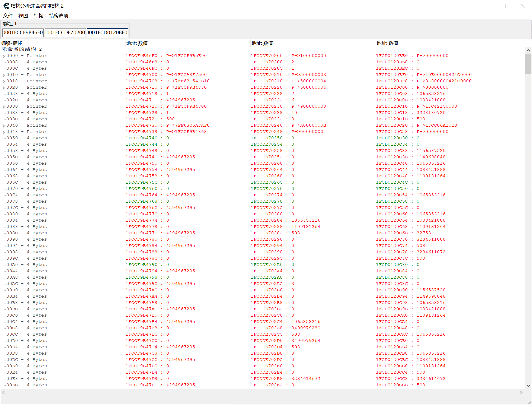Click value 1FCCF9B4708 : P->7FF63C5AFB18
This screenshot has width=532, height=405.
(167, 81)
